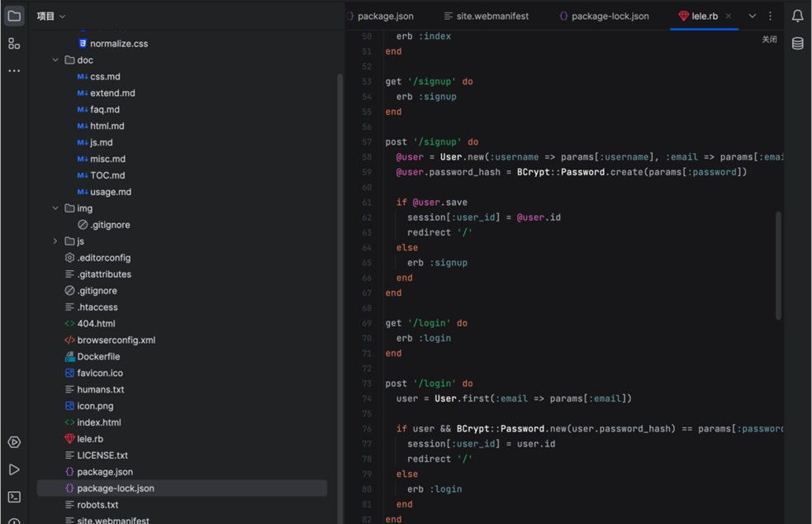Viewport: 812px width, 524px height.
Task: Click "@user.password_hash" in the code editor
Action: click(x=449, y=172)
